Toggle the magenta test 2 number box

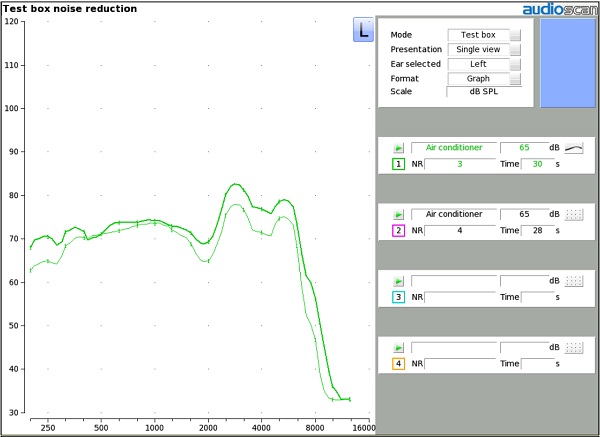(x=398, y=231)
